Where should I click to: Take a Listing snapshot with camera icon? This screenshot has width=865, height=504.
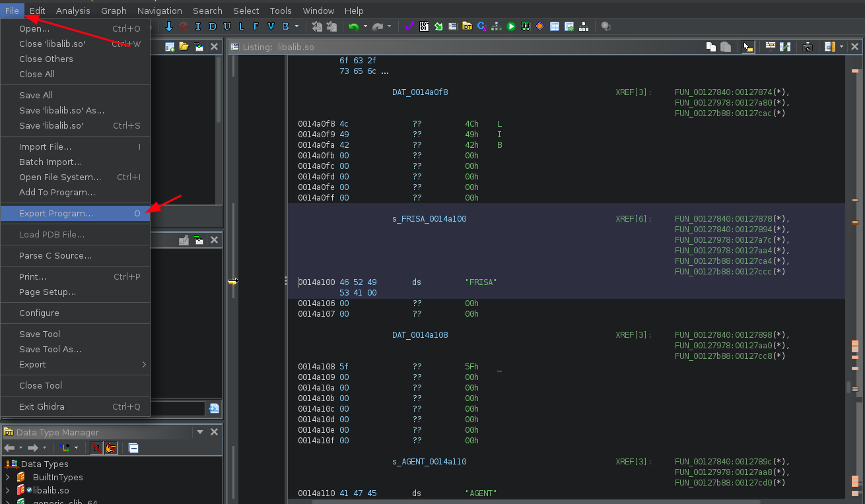[807, 47]
